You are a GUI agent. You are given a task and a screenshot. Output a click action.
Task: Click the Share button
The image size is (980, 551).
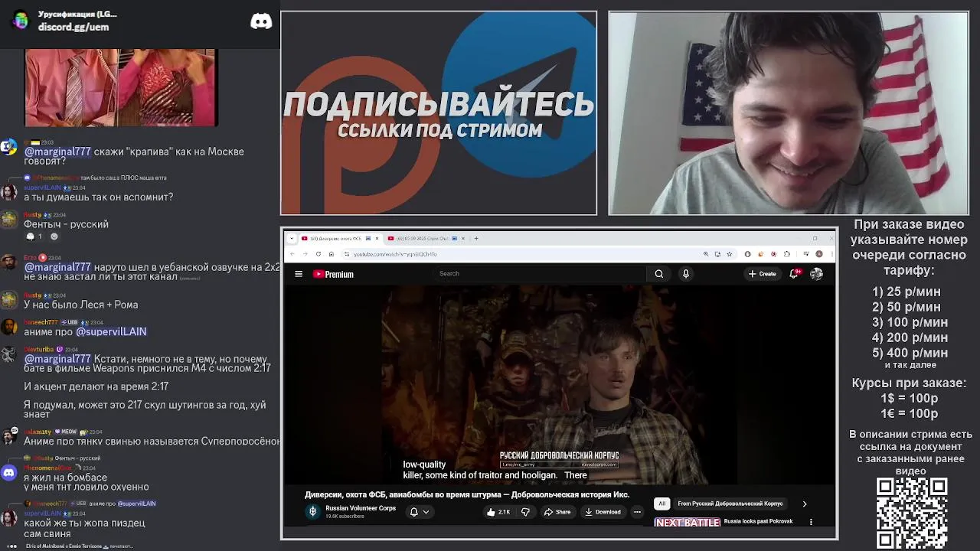[557, 512]
